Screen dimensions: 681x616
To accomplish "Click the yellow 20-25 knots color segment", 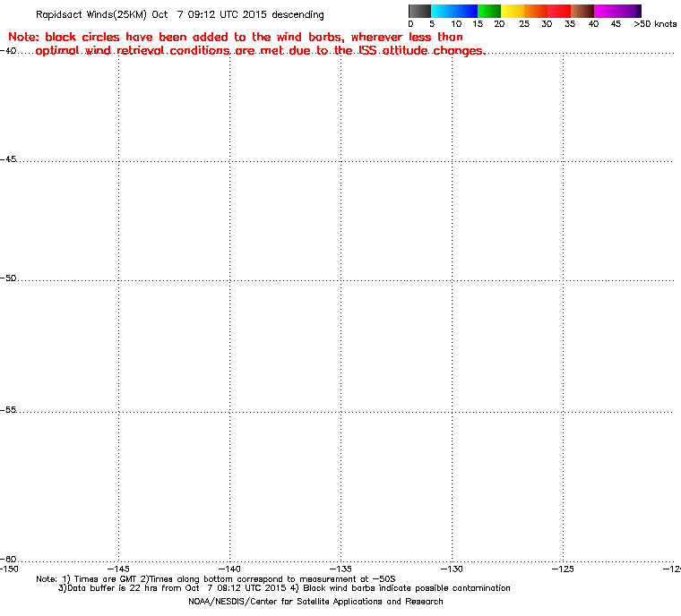I will (513, 11).
